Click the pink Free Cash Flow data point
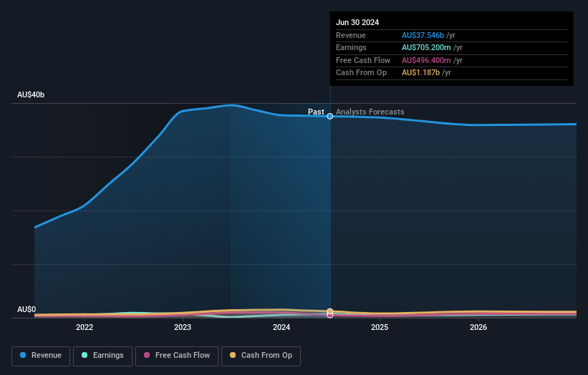The image size is (588, 375). pos(330,316)
